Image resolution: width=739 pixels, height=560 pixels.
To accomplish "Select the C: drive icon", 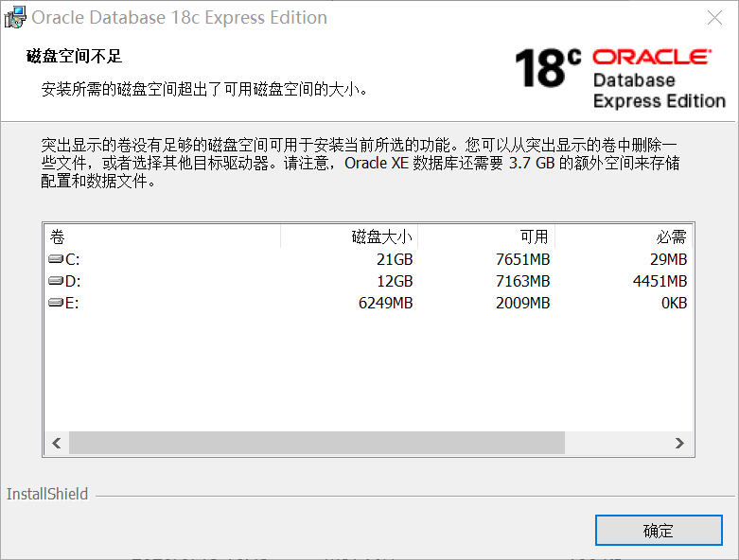I will [56, 258].
